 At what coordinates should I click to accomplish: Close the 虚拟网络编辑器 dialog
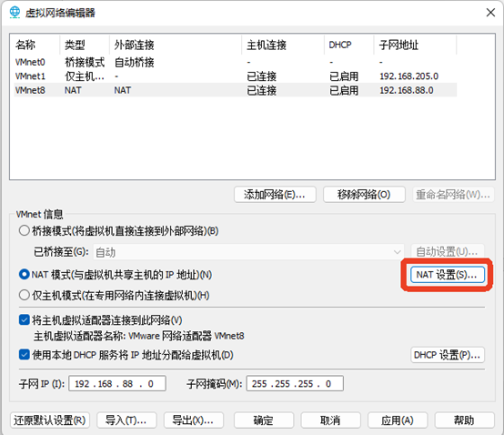tap(490, 13)
